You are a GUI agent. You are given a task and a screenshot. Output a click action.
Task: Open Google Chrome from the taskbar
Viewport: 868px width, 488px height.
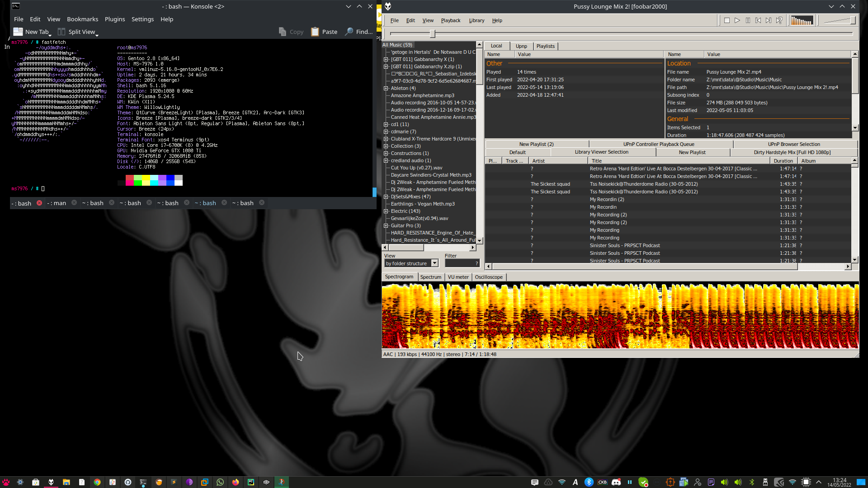[97, 482]
